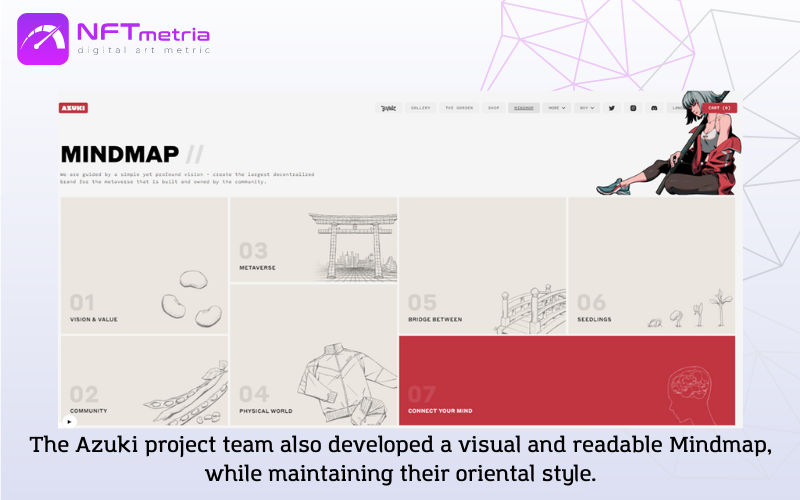The height and width of the screenshot is (500, 800).
Task: Click the NFTmetria brand name text
Action: point(143,32)
